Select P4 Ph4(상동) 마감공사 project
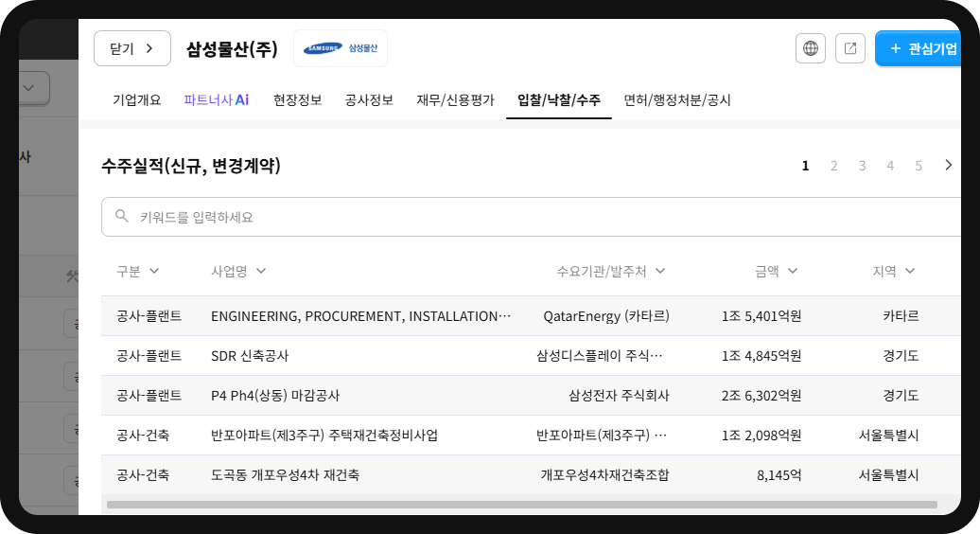The width and height of the screenshot is (980, 534). (x=275, y=395)
